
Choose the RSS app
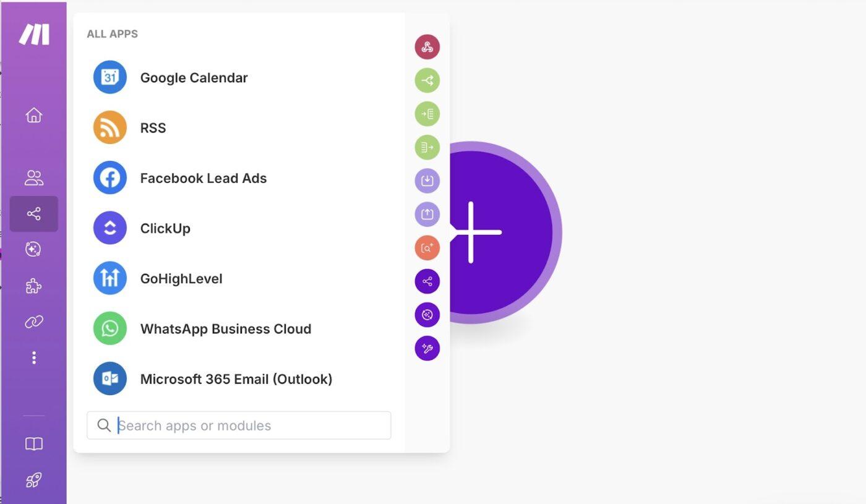(x=153, y=128)
